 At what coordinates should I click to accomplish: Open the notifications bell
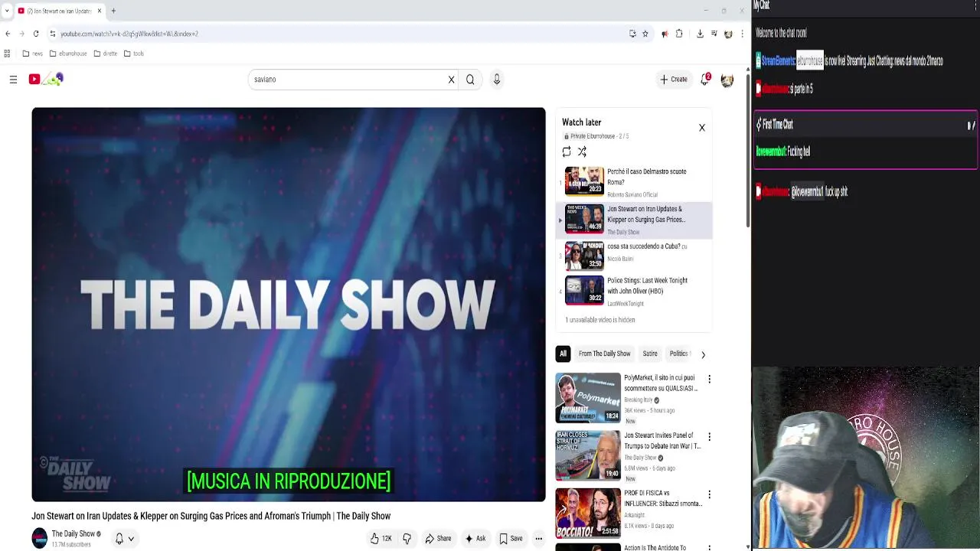coord(705,80)
